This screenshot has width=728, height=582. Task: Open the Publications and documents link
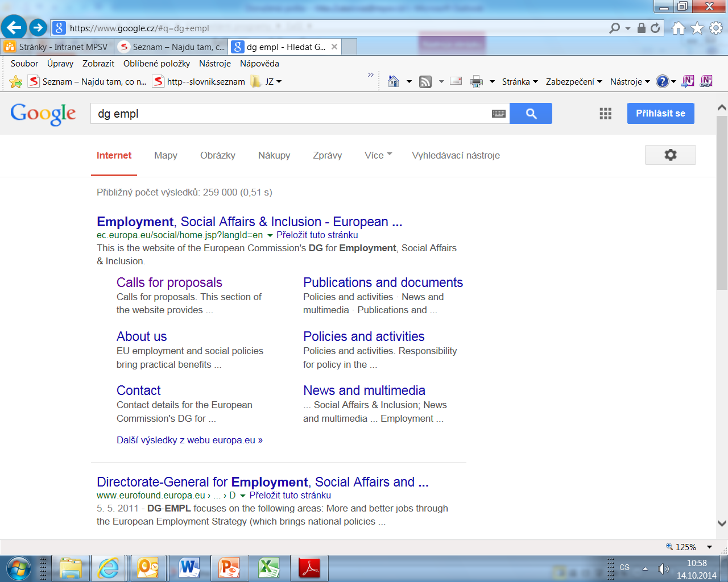pos(383,282)
